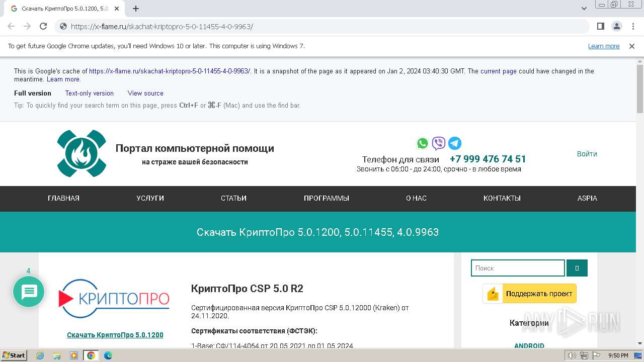
Task: Open the СТАТЬИ menu item
Action: (x=233, y=198)
